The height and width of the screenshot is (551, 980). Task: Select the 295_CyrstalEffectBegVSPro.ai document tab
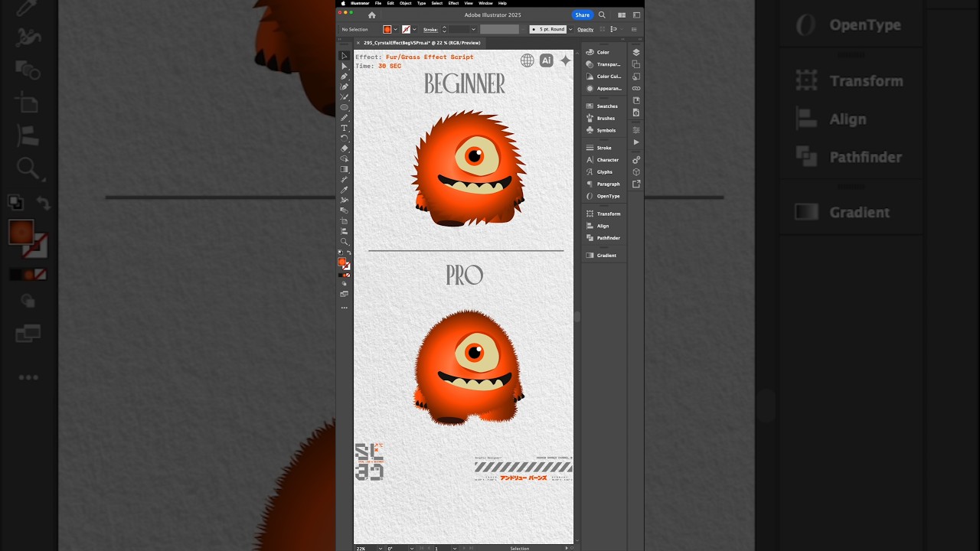(x=422, y=43)
